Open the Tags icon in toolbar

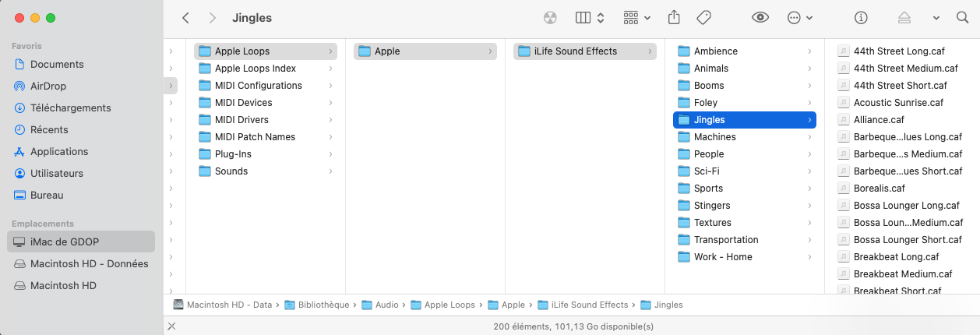point(703,18)
